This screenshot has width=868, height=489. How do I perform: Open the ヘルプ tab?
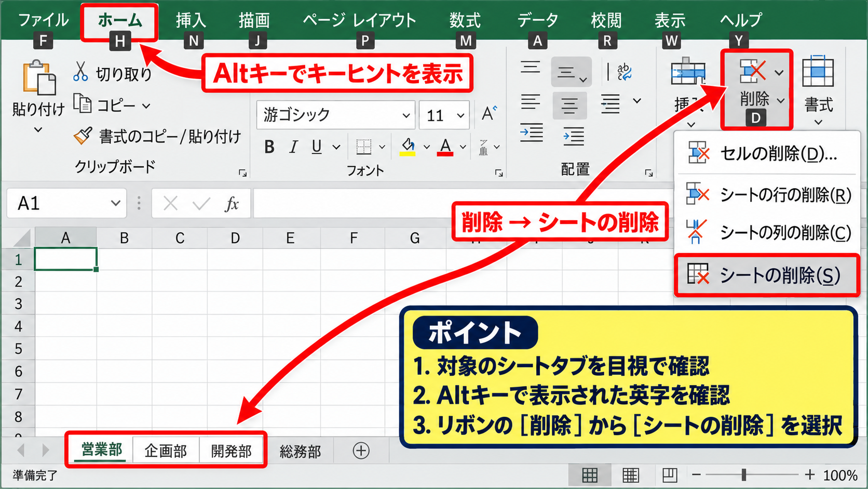741,20
